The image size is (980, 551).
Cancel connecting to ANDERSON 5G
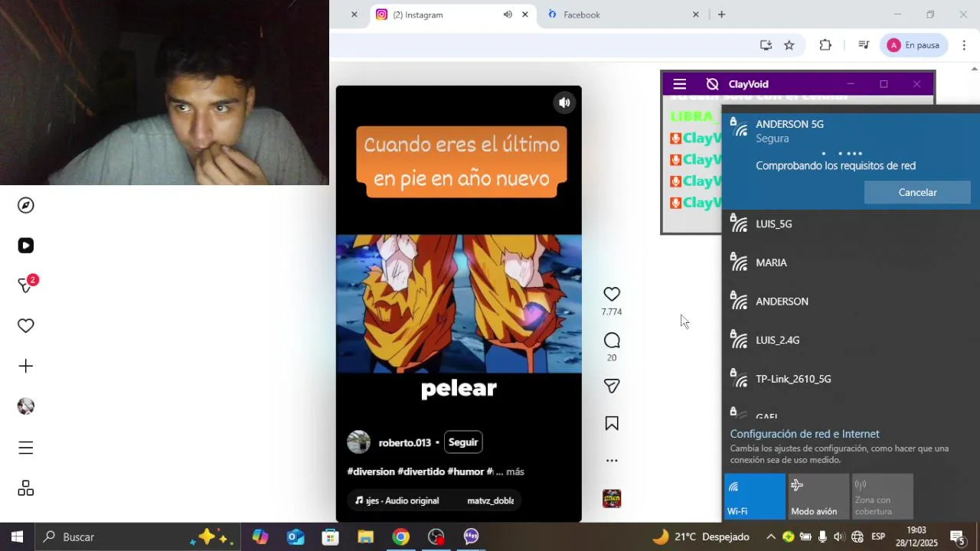click(917, 192)
